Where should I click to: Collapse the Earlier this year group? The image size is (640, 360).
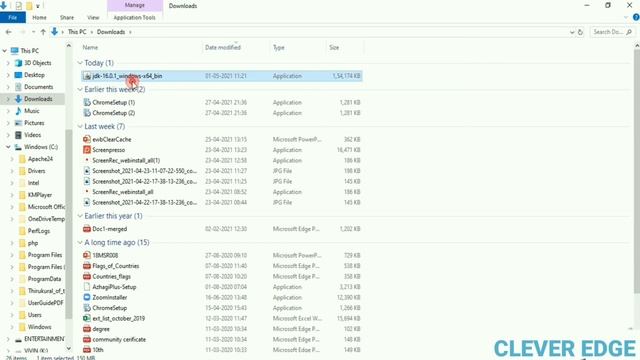80,216
